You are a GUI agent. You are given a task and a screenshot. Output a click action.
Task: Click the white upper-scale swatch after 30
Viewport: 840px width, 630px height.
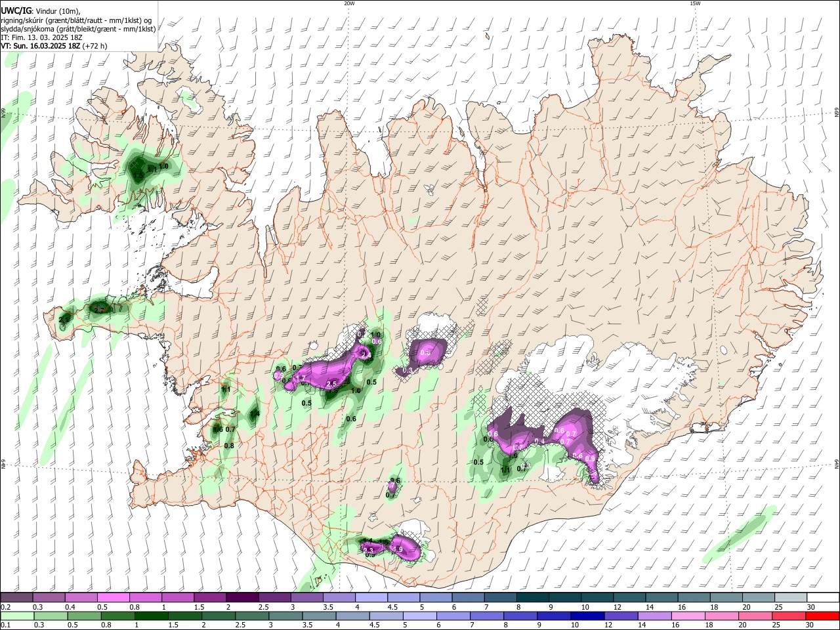point(824,597)
